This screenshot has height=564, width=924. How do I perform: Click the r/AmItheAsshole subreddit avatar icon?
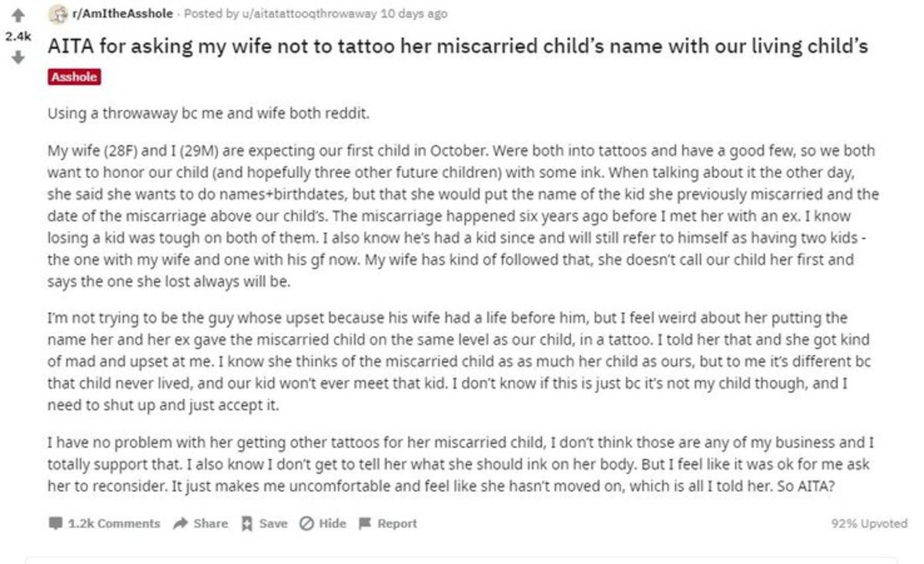(x=55, y=14)
